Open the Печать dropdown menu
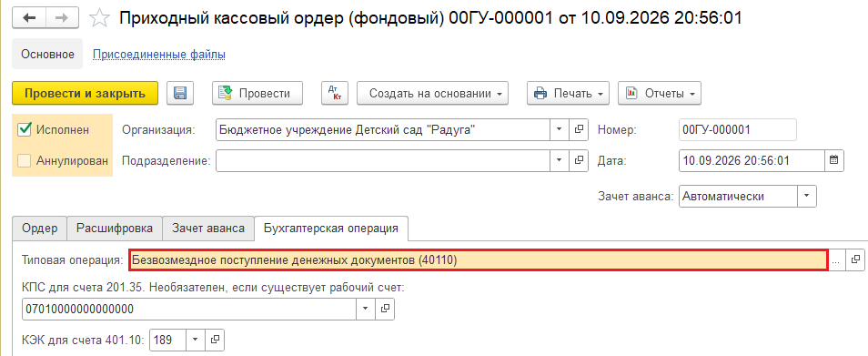868x356 pixels. [x=568, y=93]
